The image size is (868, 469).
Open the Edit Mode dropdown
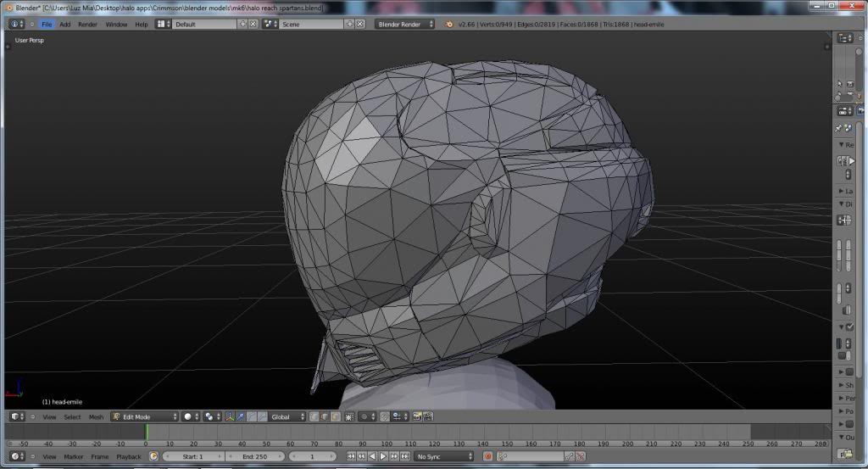tap(144, 416)
